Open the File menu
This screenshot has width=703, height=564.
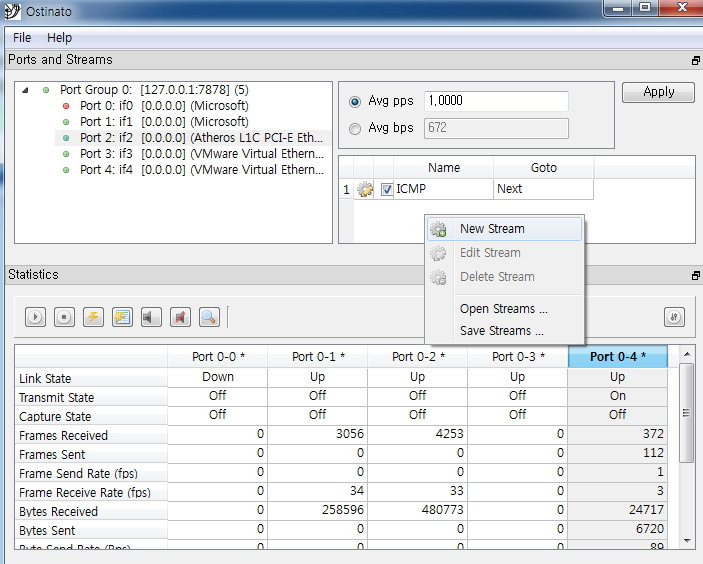coord(22,38)
